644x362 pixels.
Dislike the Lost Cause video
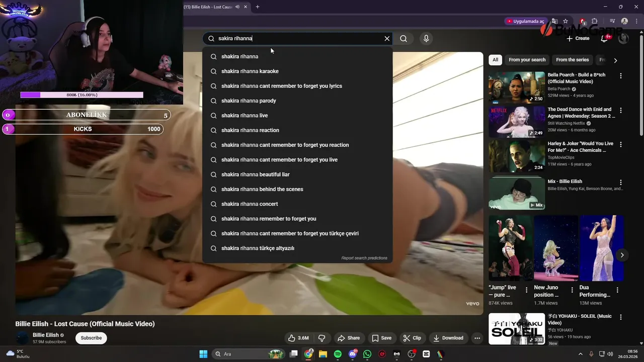(x=322, y=338)
